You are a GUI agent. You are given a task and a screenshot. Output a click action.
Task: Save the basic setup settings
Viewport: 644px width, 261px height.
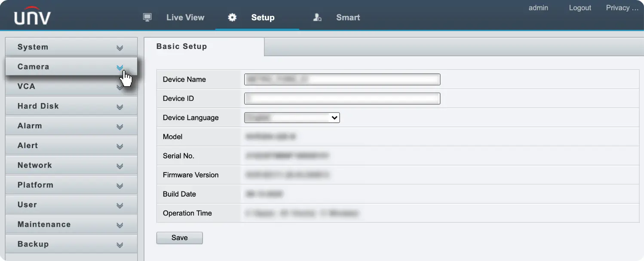pyautogui.click(x=179, y=238)
